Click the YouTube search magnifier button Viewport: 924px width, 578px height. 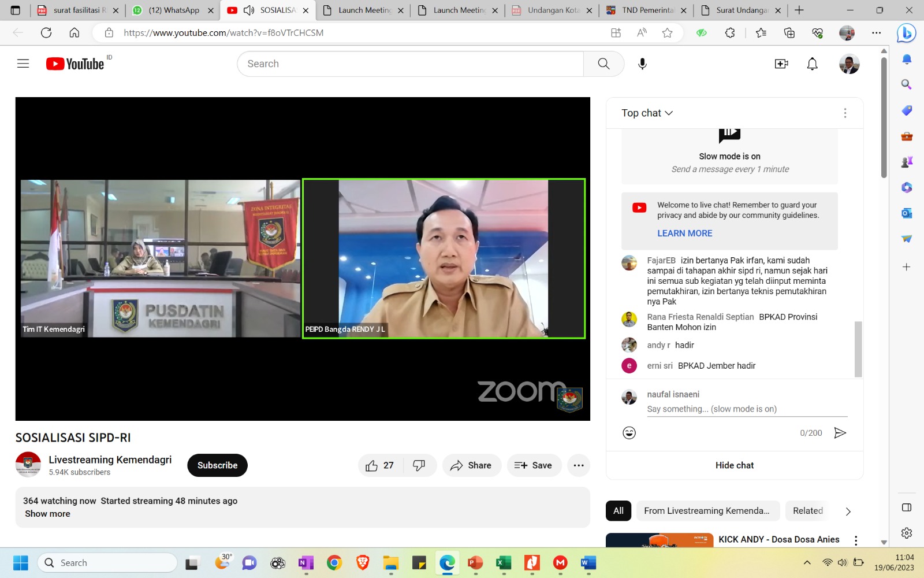click(x=603, y=64)
